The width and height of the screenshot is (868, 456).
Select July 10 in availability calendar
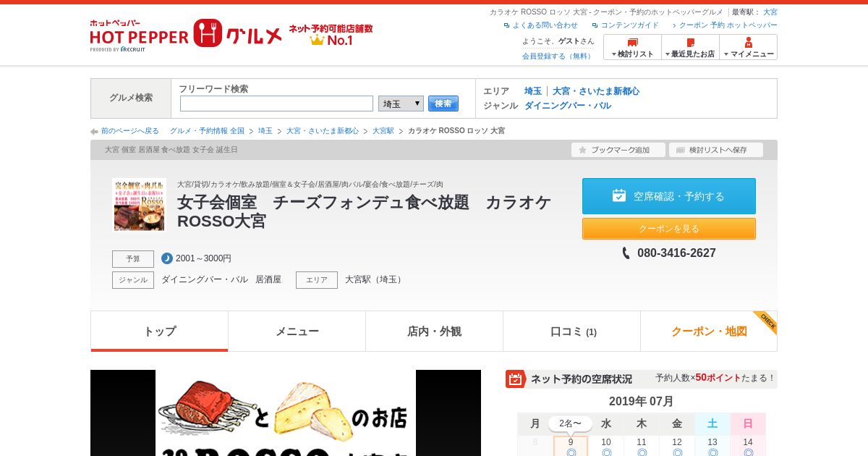click(606, 447)
